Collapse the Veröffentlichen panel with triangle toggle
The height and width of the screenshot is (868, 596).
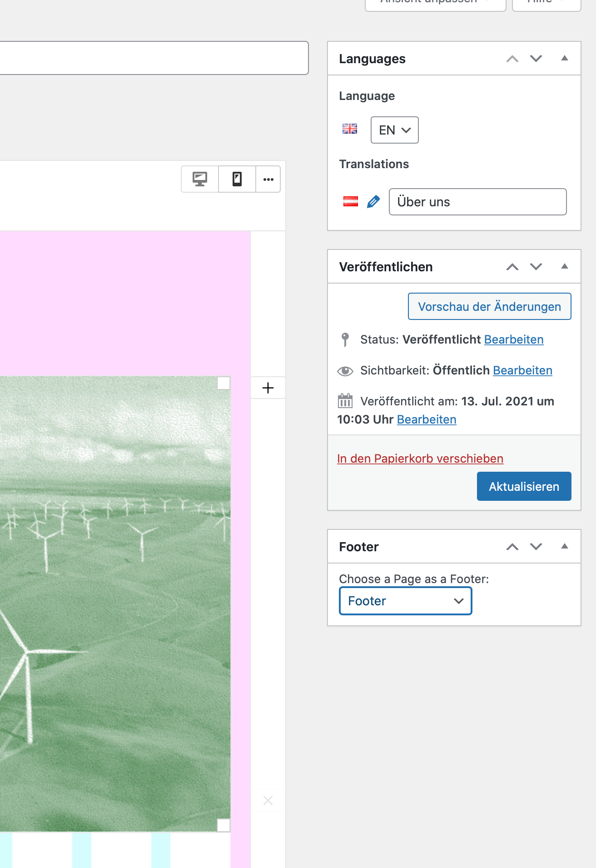pos(565,266)
